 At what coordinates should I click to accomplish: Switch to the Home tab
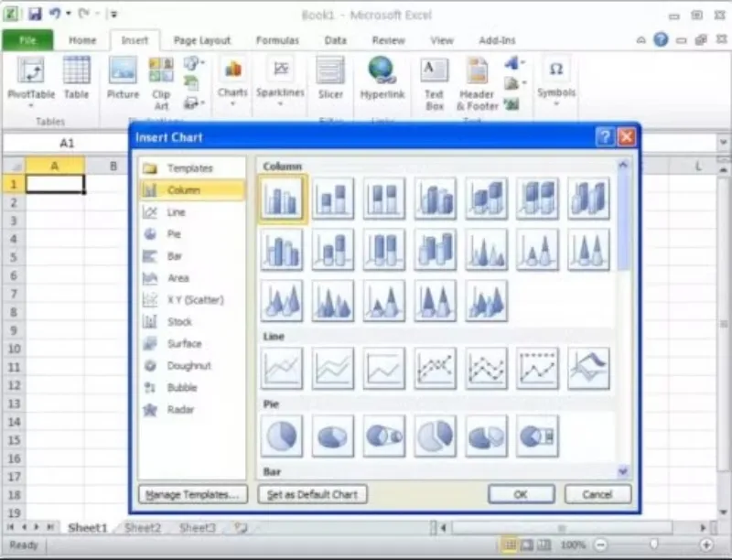point(82,40)
